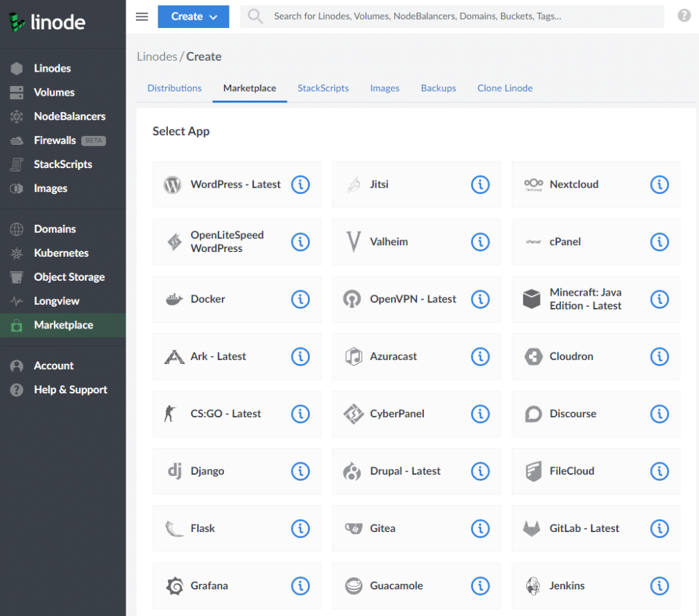
Task: Show details for the Docker app
Action: coord(300,299)
